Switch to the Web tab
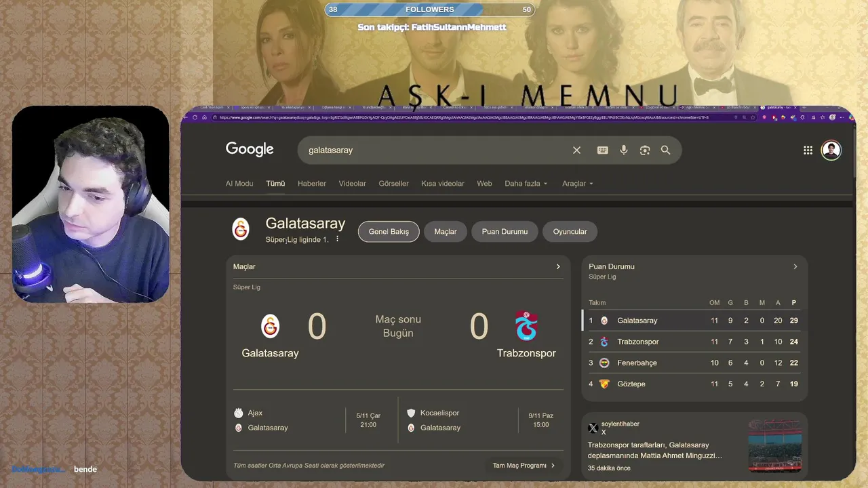Viewport: 868px width, 488px height. [484, 184]
